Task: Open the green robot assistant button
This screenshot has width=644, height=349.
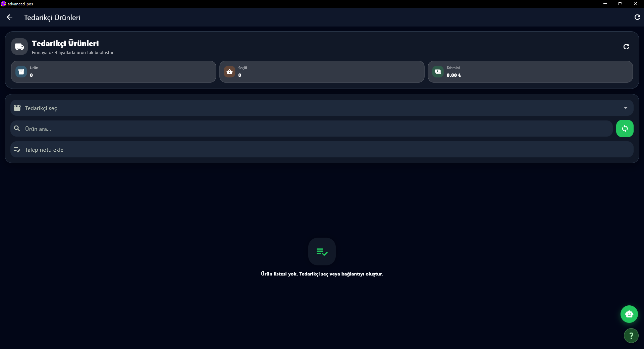Action: [x=629, y=314]
